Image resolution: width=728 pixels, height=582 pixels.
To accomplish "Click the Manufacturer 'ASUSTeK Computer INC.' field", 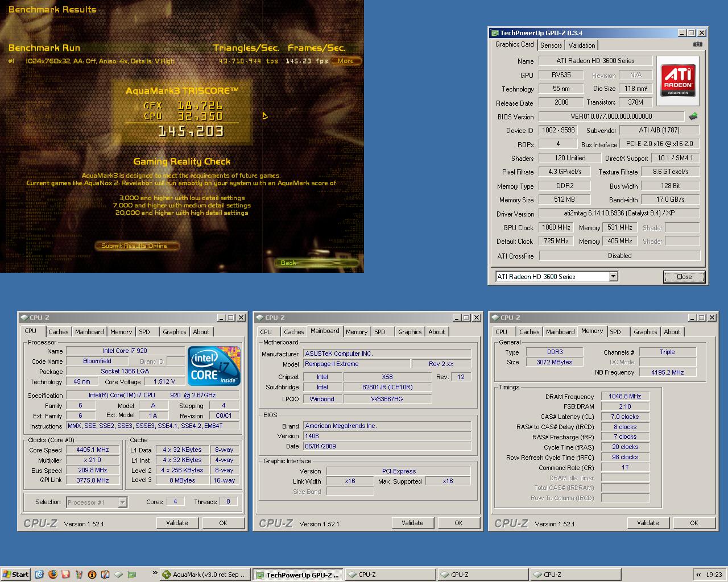I will click(x=387, y=354).
